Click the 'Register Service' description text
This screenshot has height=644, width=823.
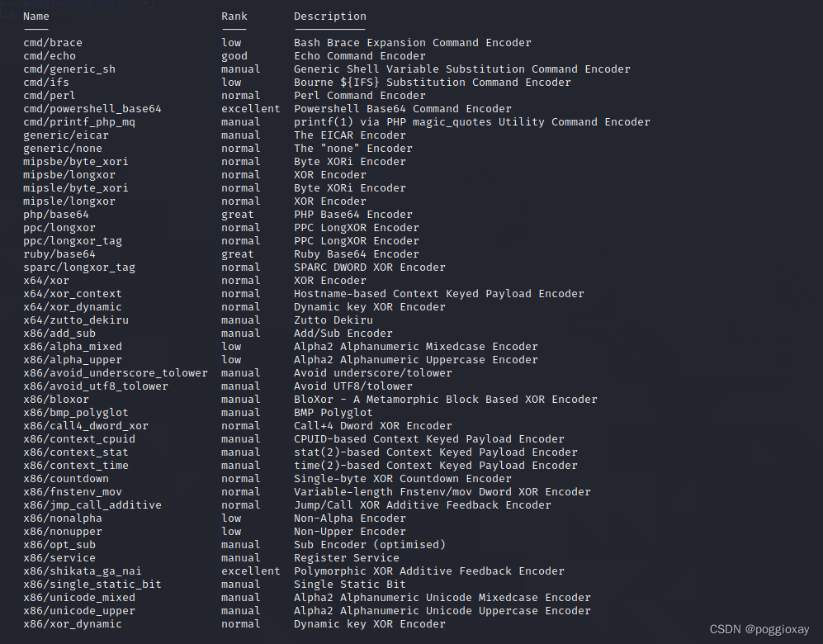(347, 558)
